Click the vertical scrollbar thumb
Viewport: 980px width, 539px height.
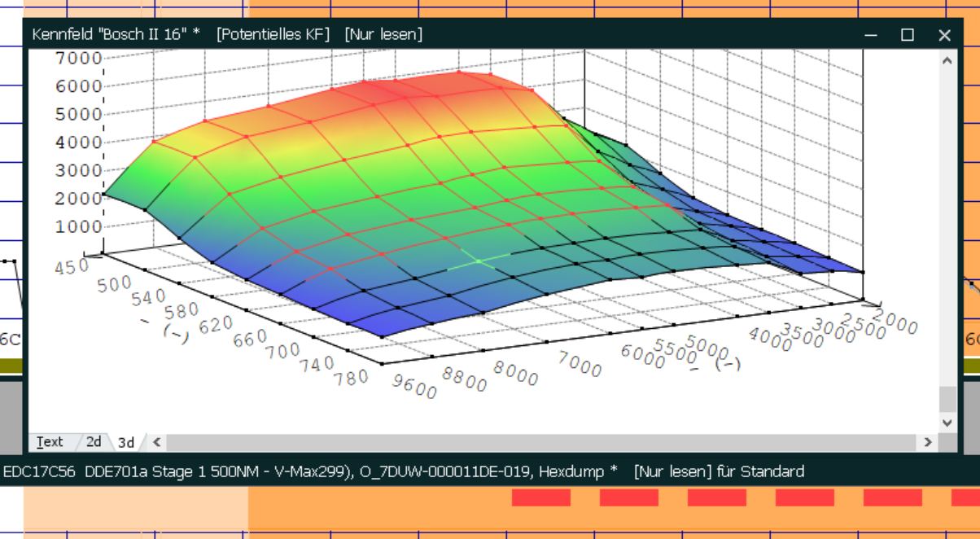pyautogui.click(x=947, y=399)
